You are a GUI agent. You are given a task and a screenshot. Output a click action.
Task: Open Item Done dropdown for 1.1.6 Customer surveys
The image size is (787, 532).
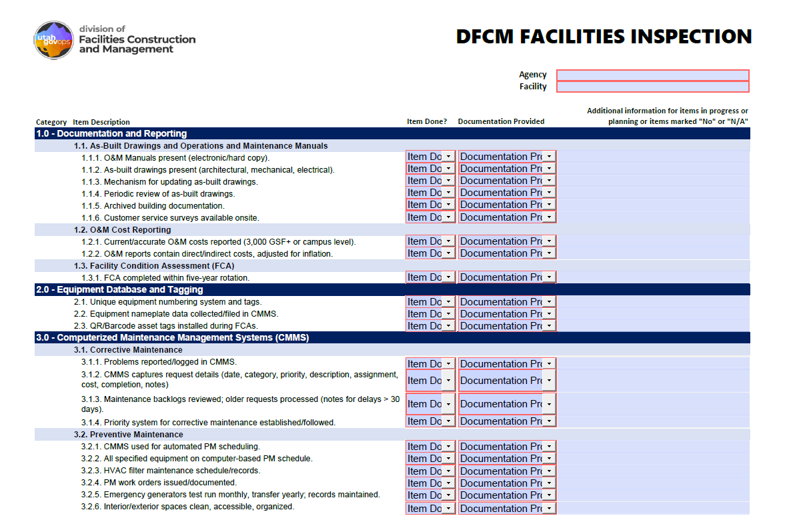click(x=431, y=217)
